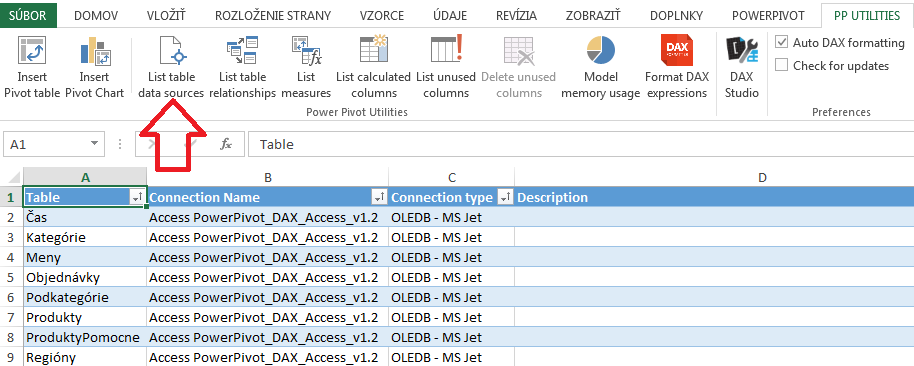Select row 1 header
This screenshot has height=366, width=914.
(x=11, y=198)
